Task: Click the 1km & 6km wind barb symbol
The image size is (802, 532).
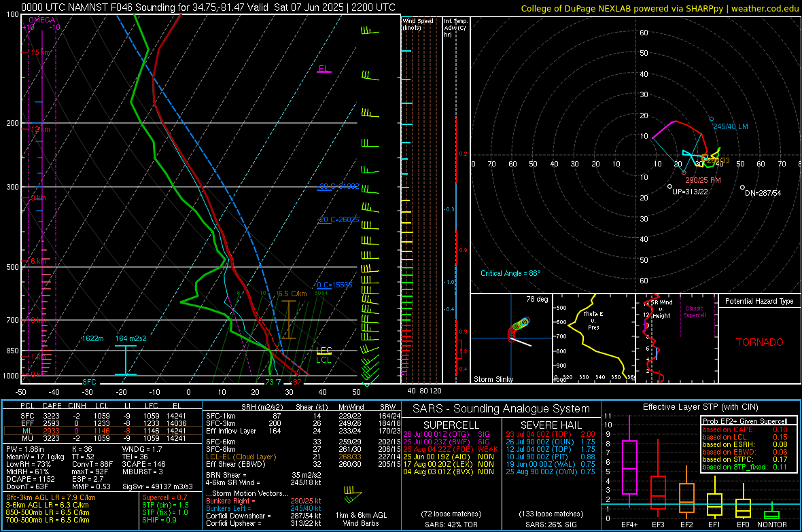Action: (353, 495)
